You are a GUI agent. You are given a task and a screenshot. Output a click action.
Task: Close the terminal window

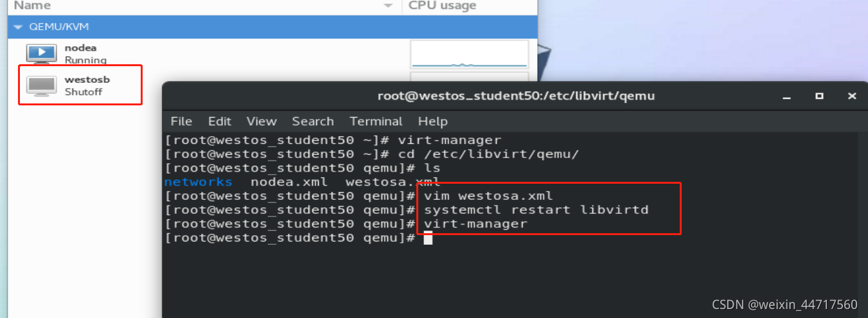click(852, 96)
